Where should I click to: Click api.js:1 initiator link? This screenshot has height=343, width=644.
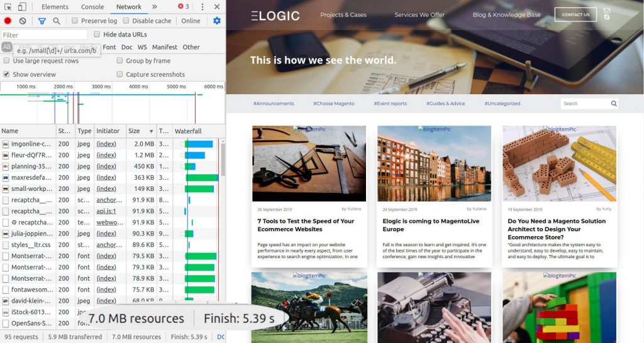pyautogui.click(x=106, y=211)
